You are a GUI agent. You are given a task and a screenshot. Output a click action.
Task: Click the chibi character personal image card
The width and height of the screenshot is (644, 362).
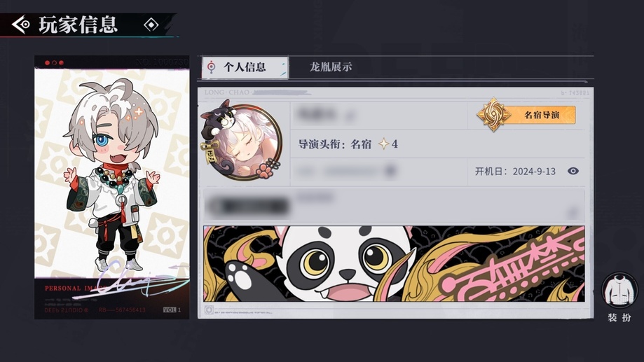(111, 188)
